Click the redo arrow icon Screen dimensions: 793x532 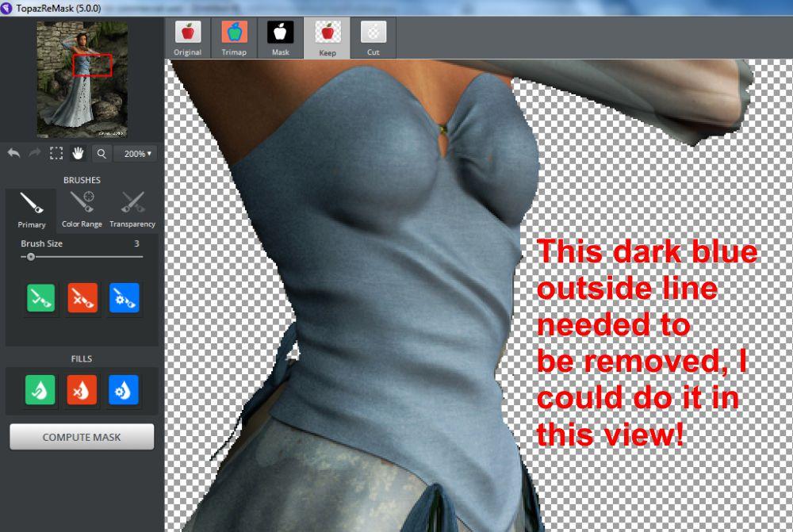[x=34, y=153]
